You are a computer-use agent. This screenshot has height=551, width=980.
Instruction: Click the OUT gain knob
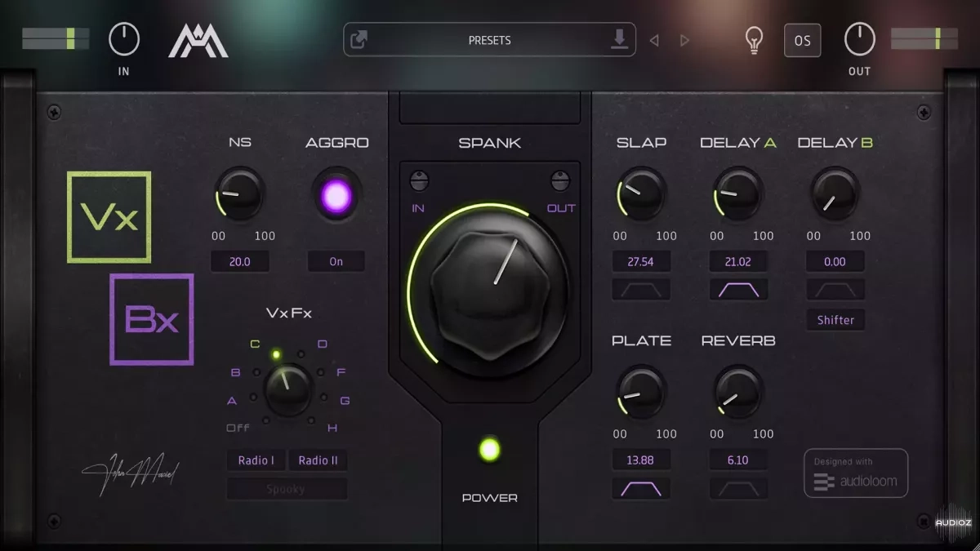pos(860,39)
